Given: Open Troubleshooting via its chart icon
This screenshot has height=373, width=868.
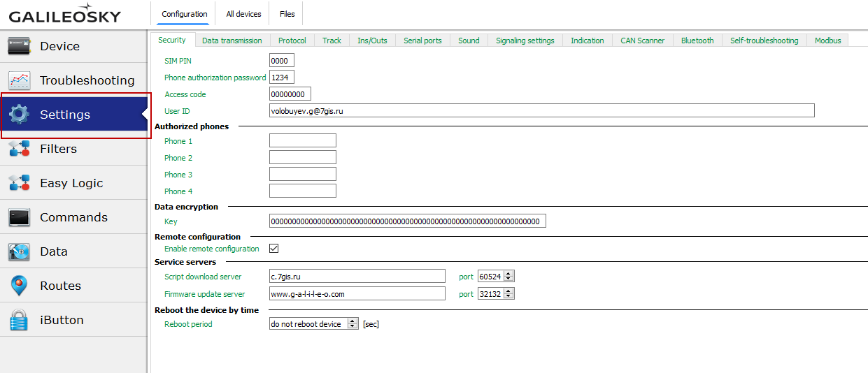Looking at the screenshot, I should click(x=19, y=80).
